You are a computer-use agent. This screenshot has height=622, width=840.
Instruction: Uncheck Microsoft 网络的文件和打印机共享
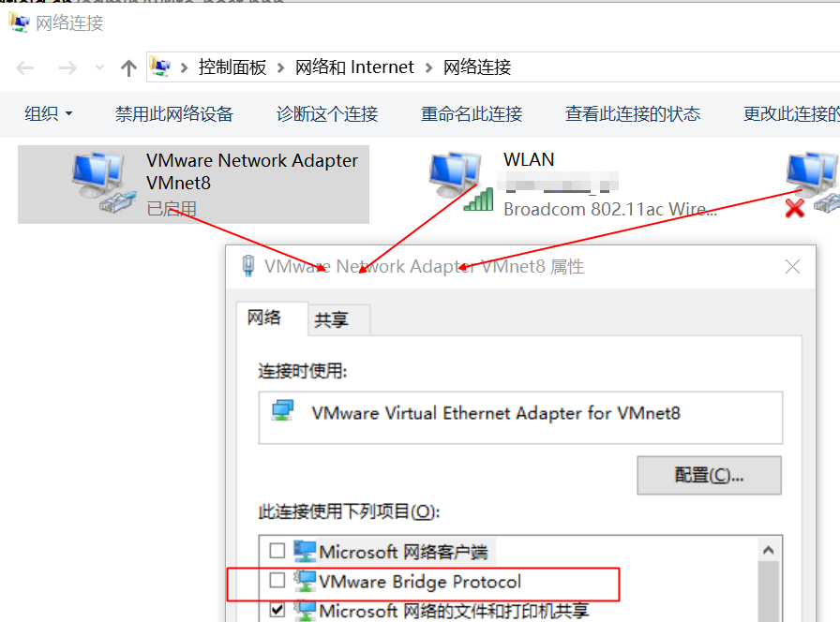277,610
